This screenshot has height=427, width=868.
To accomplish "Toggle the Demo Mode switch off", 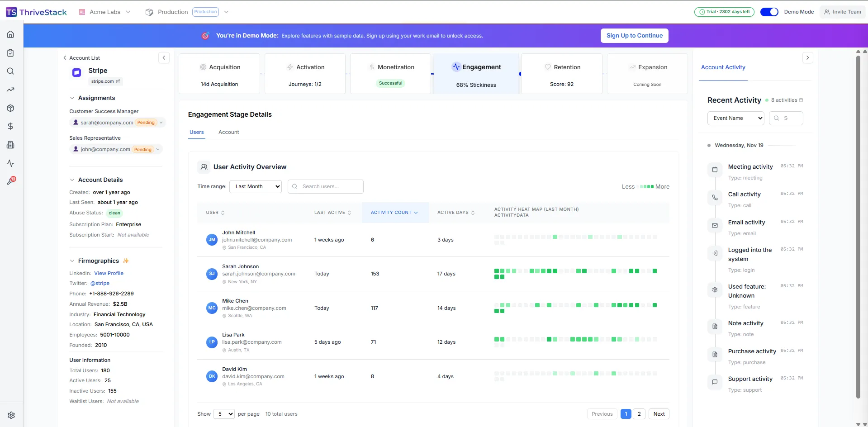I will coord(769,12).
